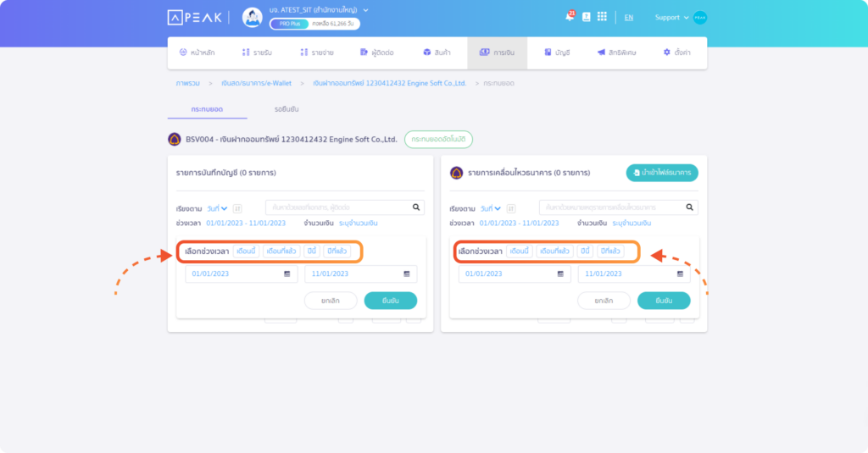Open the contact book icon in header
This screenshot has width=868, height=453.
pyautogui.click(x=586, y=17)
